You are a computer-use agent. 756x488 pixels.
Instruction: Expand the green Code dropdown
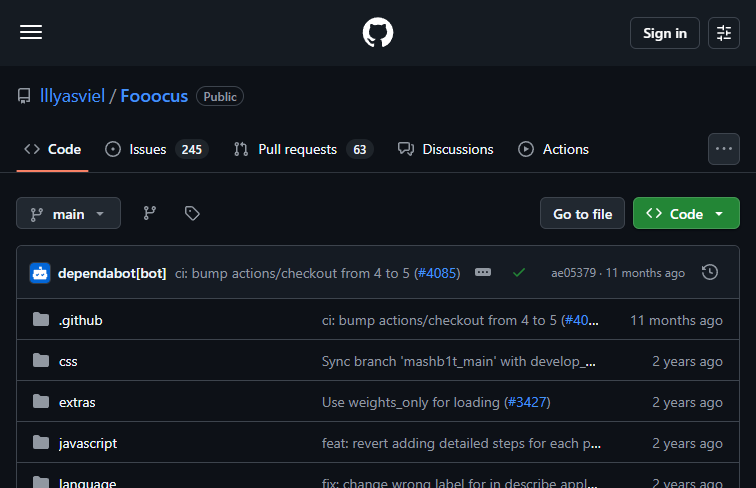(686, 213)
